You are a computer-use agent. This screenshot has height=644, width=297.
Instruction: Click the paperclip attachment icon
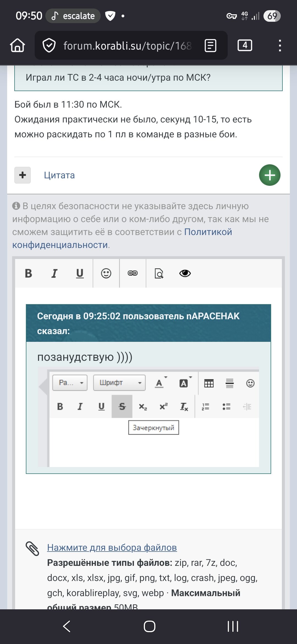click(32, 549)
